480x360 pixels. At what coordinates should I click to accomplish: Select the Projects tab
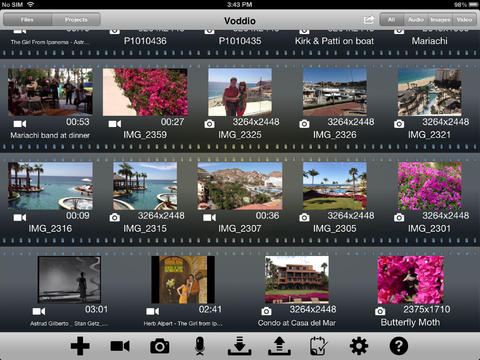tap(76, 20)
